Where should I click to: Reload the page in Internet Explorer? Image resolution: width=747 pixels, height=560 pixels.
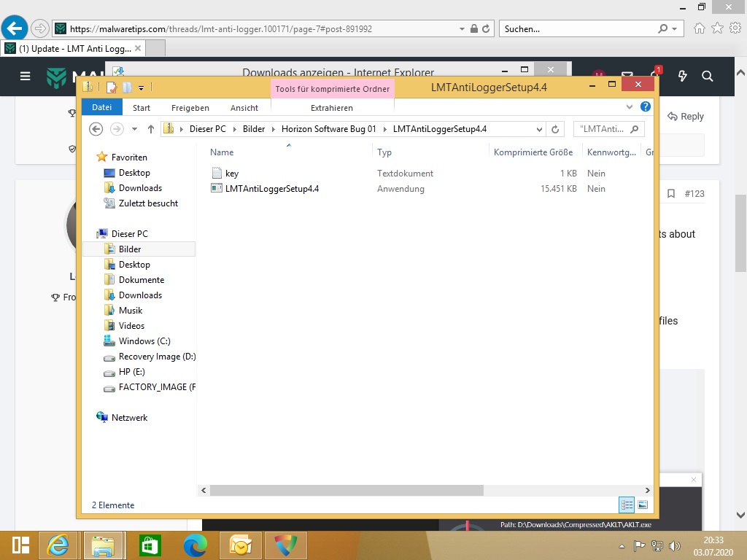pyautogui.click(x=486, y=28)
